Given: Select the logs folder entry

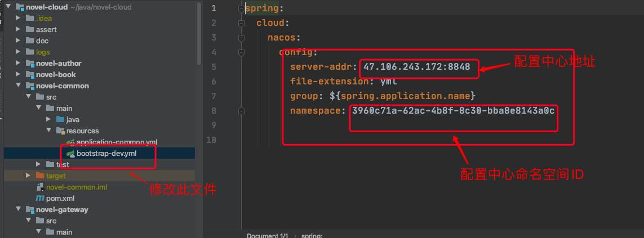Looking at the screenshot, I should (x=43, y=52).
